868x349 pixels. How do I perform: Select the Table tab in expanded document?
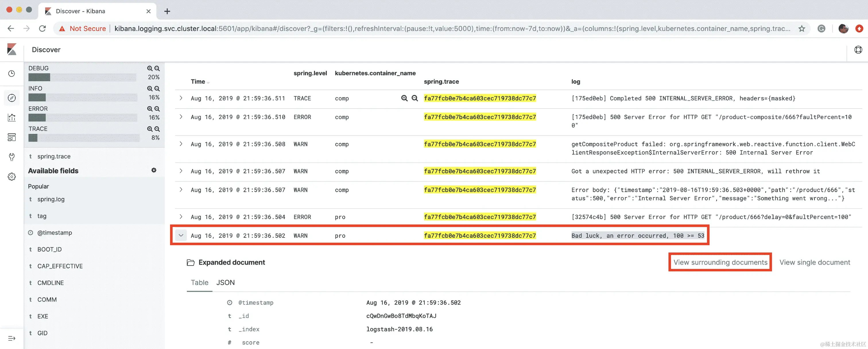[x=199, y=283]
